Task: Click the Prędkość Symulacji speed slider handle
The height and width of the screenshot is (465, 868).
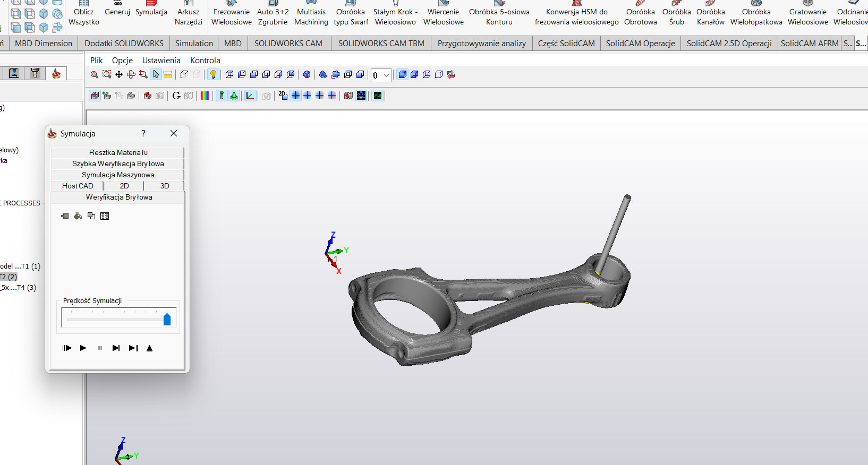Action: click(x=167, y=318)
